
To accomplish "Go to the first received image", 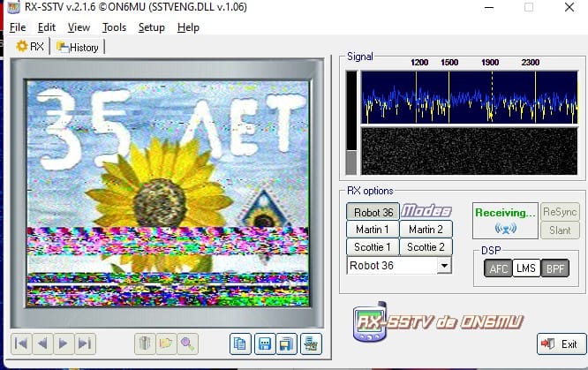I will (21, 344).
